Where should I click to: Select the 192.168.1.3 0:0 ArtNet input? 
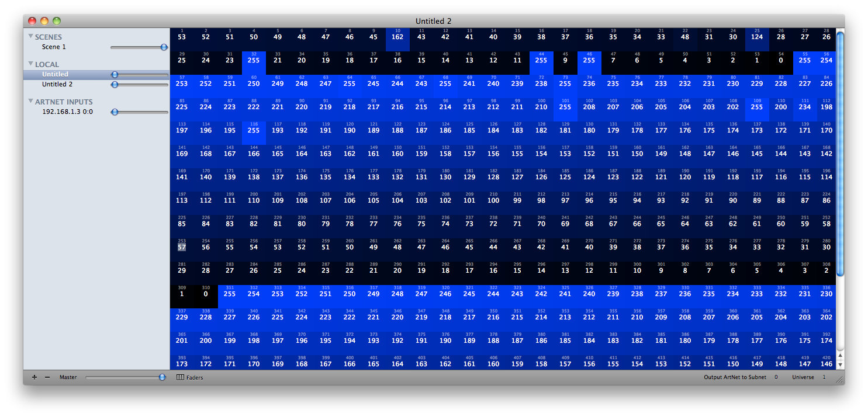pos(67,112)
